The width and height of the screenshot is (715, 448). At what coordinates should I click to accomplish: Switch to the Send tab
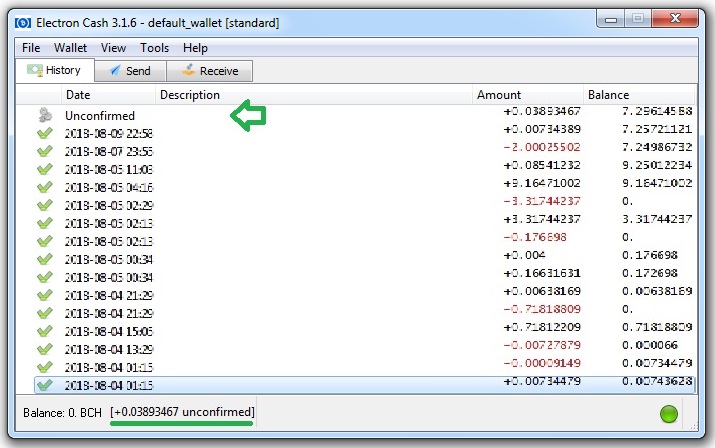[130, 71]
